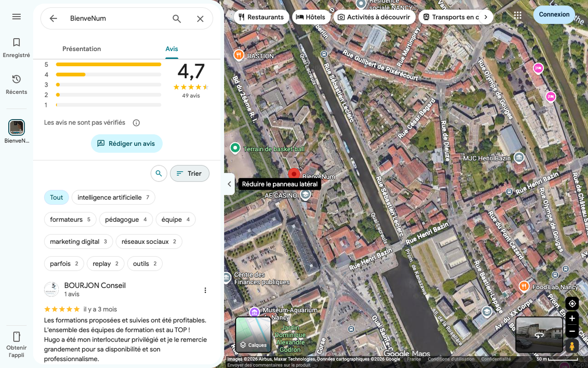Image resolution: width=588 pixels, height=368 pixels.
Task: Click the BASTION restaurant marker
Action: tap(239, 55)
